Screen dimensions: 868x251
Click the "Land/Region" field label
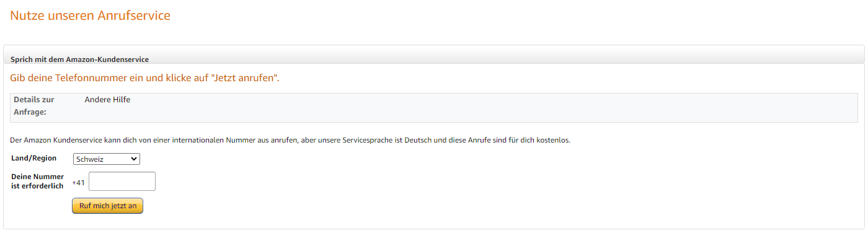pos(34,158)
